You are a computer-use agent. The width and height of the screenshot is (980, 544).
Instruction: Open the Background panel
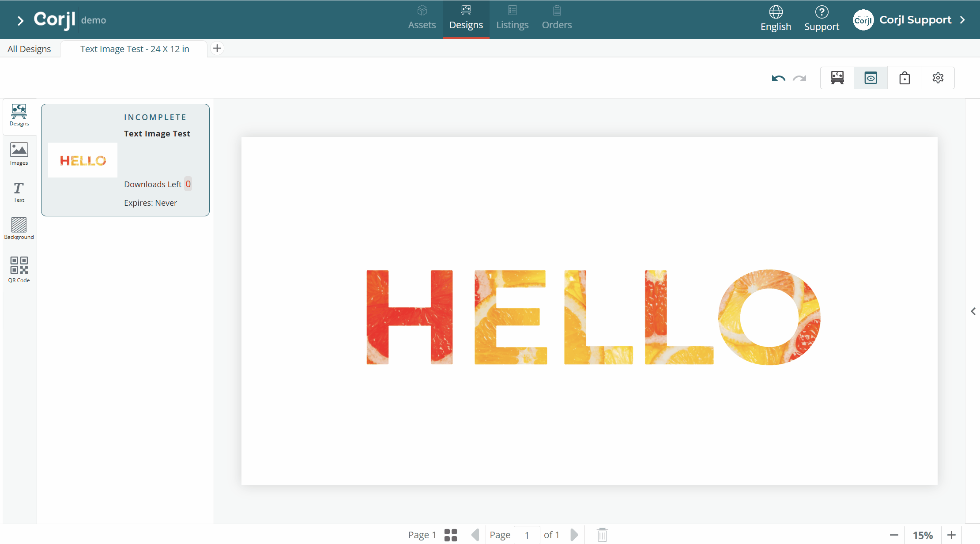pyautogui.click(x=19, y=228)
